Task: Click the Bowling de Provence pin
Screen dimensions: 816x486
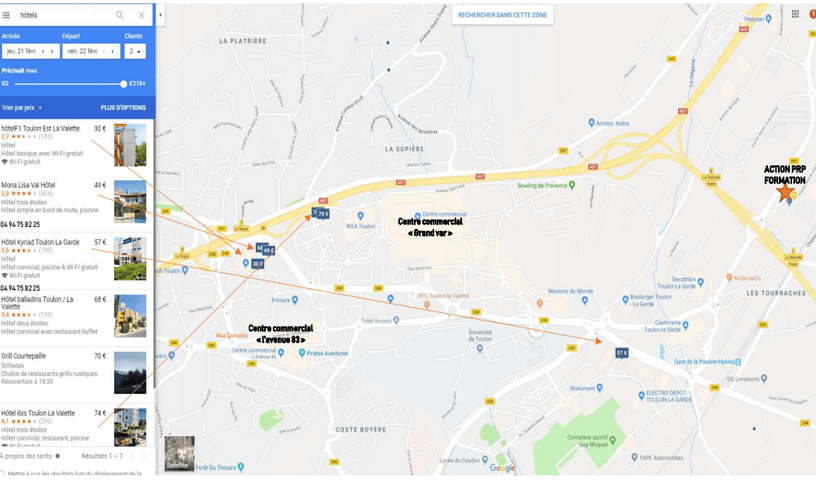Action: (572, 185)
